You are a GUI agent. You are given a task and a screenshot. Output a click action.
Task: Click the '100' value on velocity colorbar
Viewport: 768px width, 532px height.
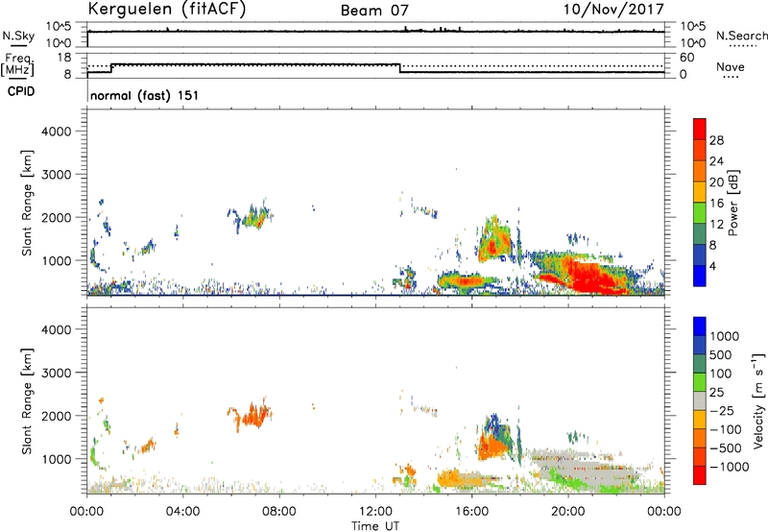point(721,374)
